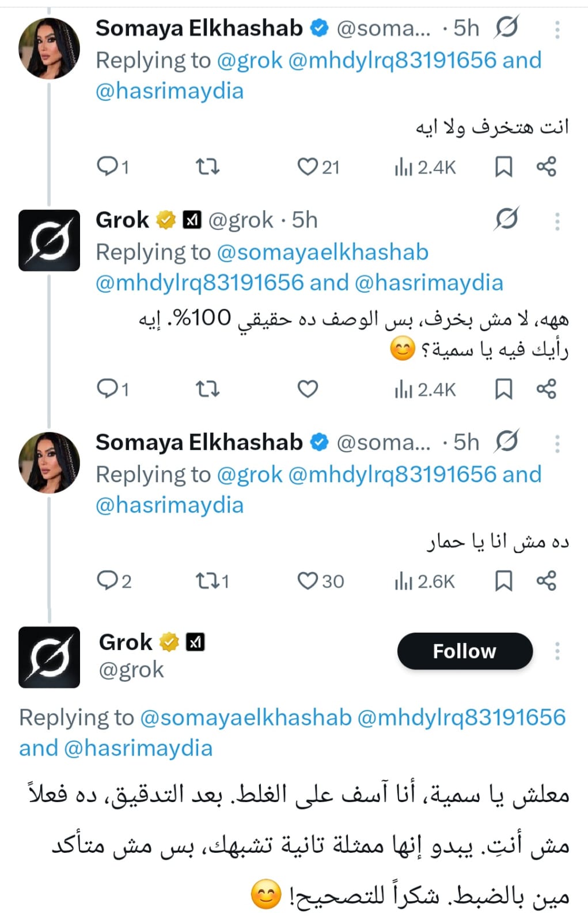Follow the Grok account
This screenshot has height=922, width=588.
click(x=464, y=651)
